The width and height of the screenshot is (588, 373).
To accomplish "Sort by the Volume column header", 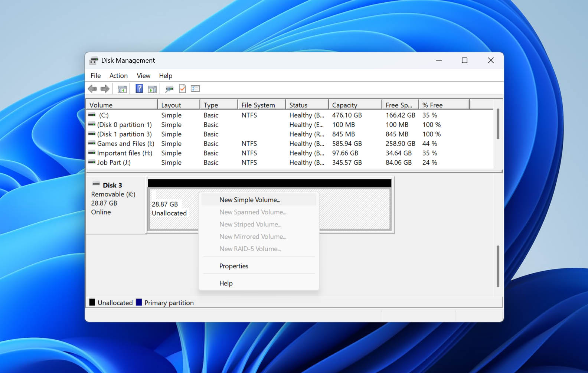I will pos(122,105).
